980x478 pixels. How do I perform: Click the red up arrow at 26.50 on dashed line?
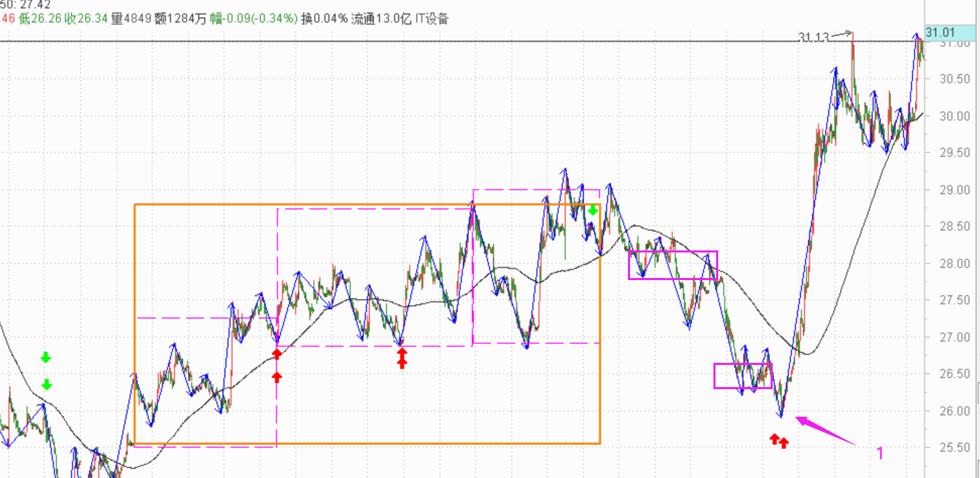coord(277,376)
